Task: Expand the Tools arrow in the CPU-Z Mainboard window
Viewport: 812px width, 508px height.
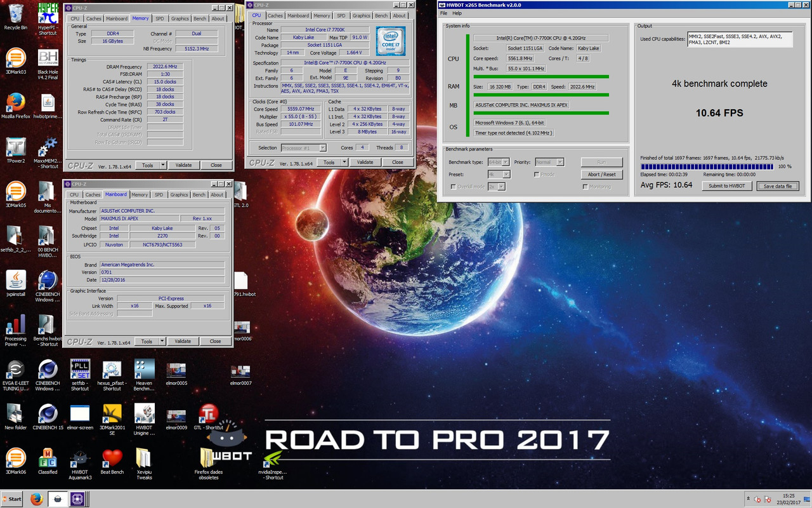Action: (x=162, y=341)
